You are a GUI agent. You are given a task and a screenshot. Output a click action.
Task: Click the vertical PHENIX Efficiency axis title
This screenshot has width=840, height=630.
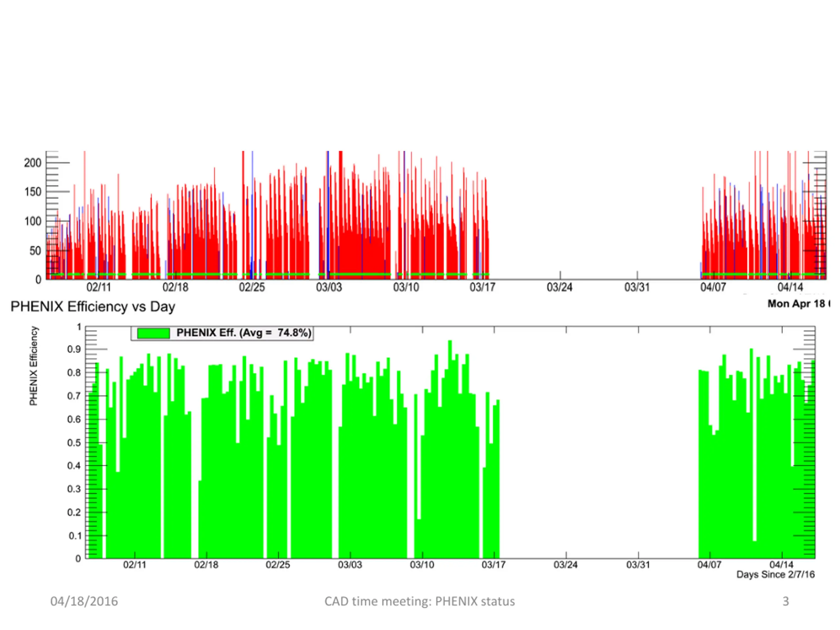coord(33,366)
